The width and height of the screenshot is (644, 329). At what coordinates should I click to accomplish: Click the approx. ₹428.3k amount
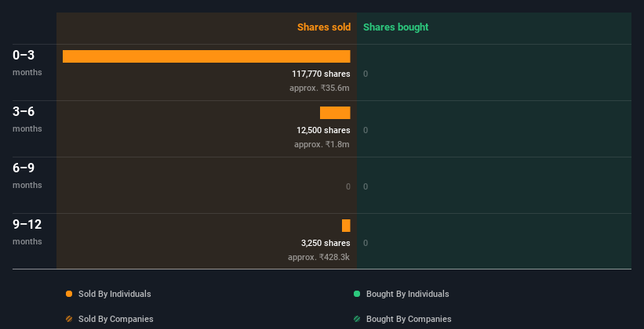[318, 257]
